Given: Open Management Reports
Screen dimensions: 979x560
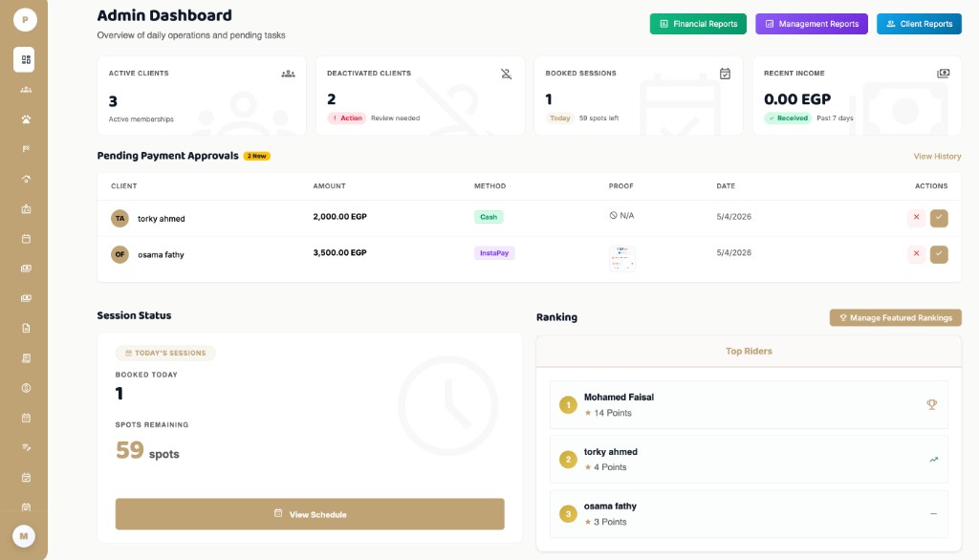Looking at the screenshot, I should point(811,24).
